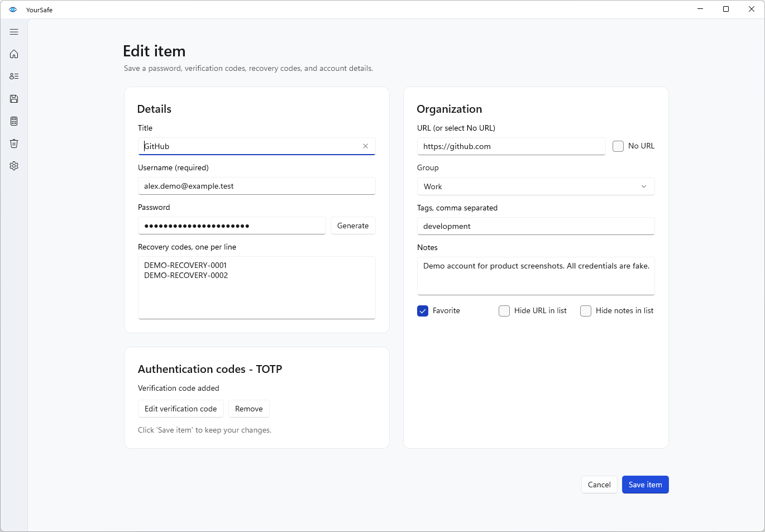
Task: Open the people list sidebar icon
Action: click(14, 76)
